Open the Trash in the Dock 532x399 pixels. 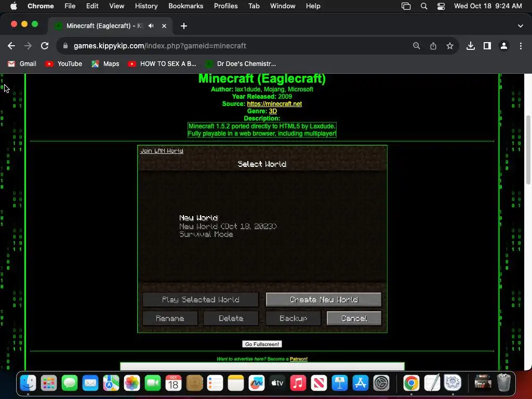(x=504, y=383)
